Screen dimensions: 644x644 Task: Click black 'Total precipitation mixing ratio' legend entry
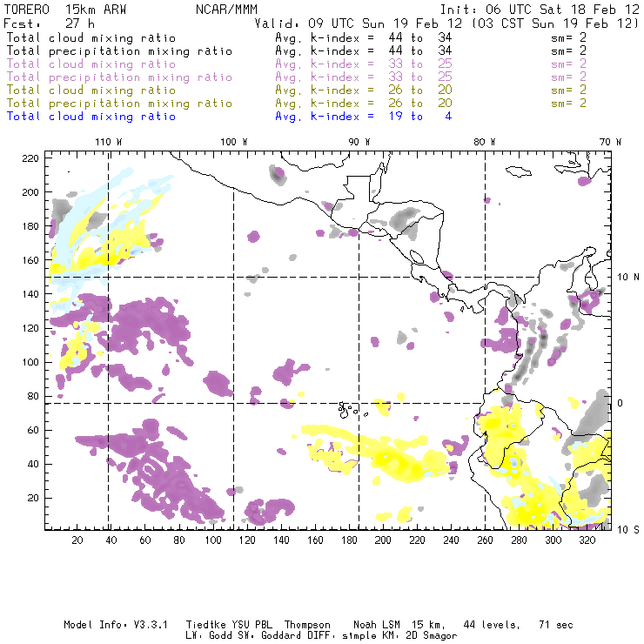pyautogui.click(x=119, y=51)
